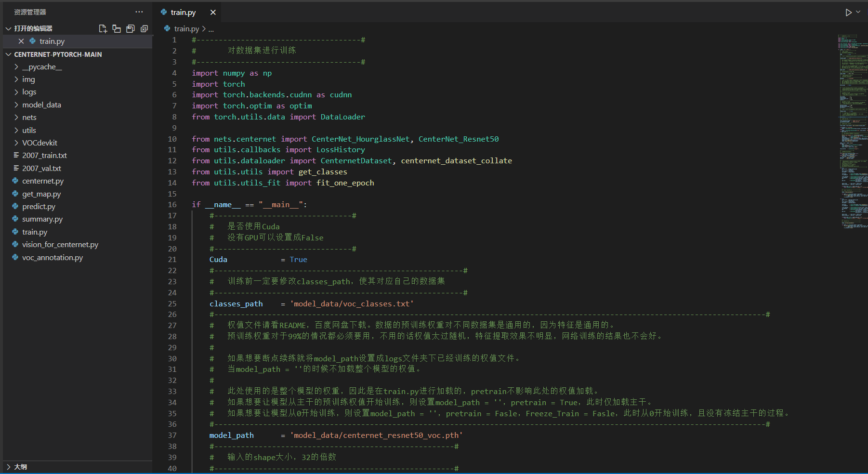Click train.py in the breadcrumb bar
The image size is (868, 474).
(188, 28)
